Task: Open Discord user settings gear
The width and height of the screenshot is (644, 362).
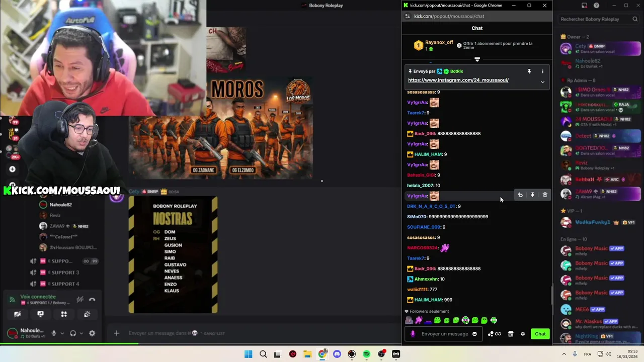Action: [92, 333]
